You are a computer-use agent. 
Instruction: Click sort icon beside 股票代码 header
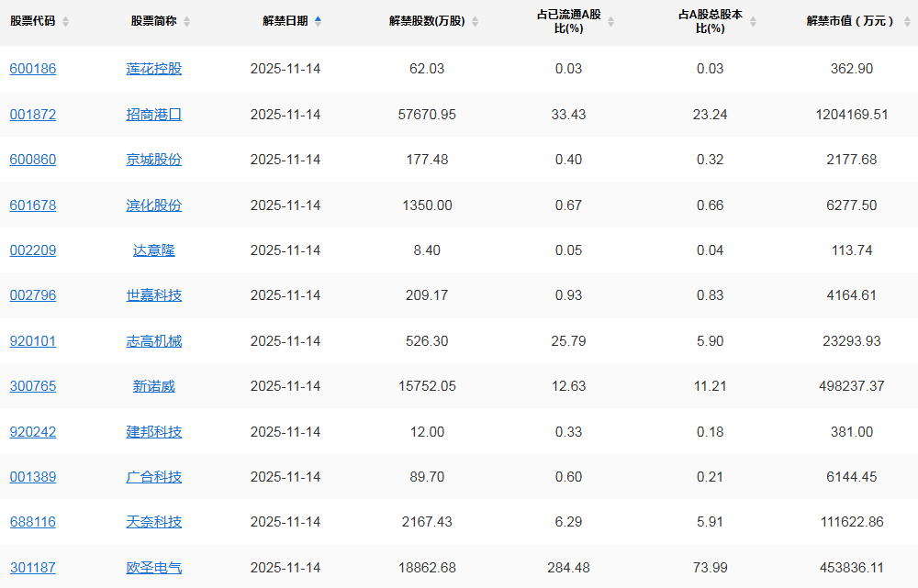[65, 21]
